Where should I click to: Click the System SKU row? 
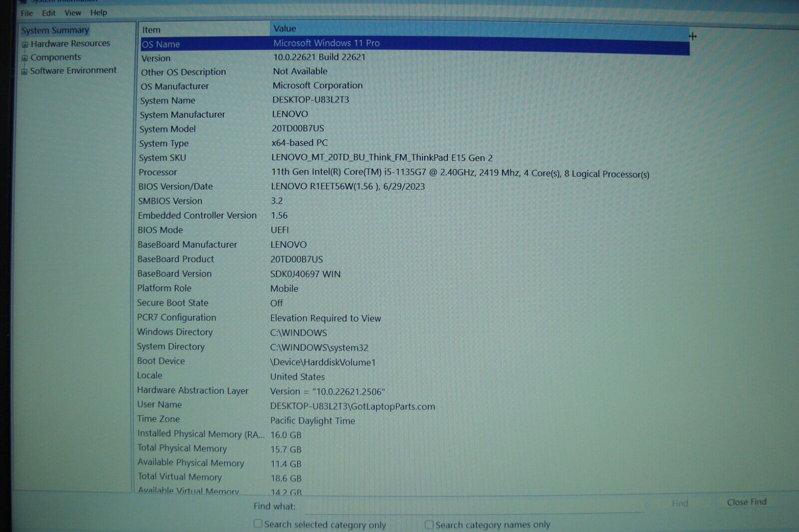click(414, 158)
